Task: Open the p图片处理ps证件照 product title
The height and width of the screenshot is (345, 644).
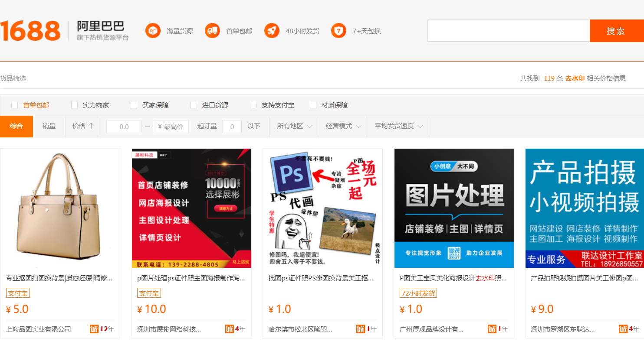Action: [x=191, y=278]
